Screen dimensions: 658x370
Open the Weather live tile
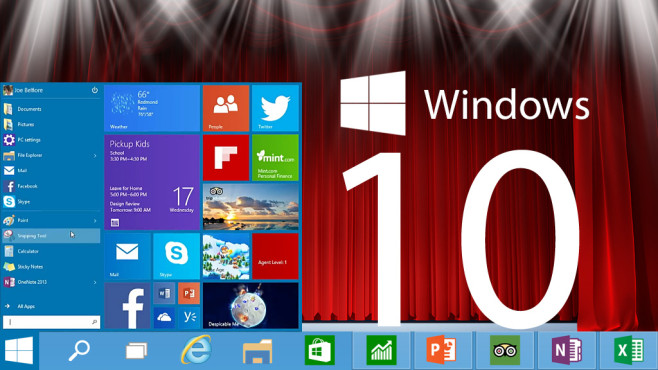pos(152,108)
